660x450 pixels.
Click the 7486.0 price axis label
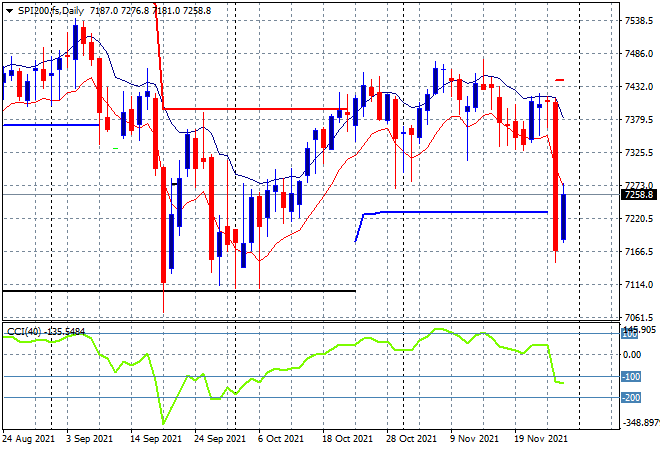coord(639,53)
